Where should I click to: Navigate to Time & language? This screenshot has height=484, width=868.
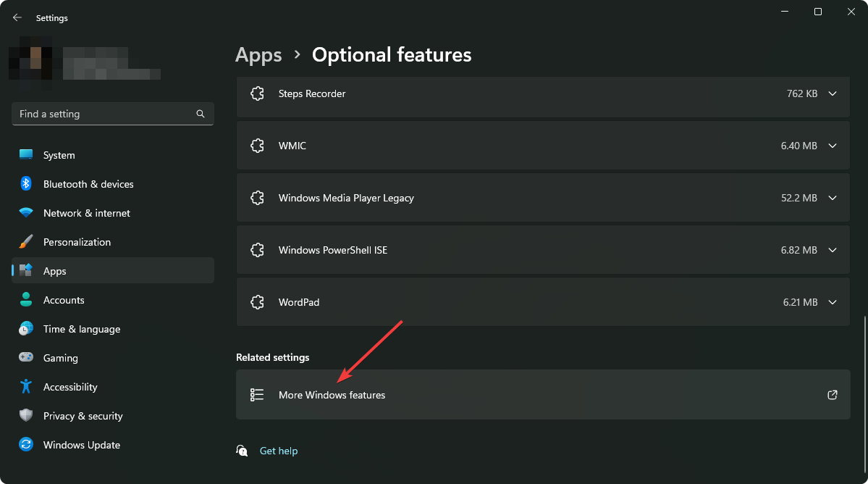113,329
